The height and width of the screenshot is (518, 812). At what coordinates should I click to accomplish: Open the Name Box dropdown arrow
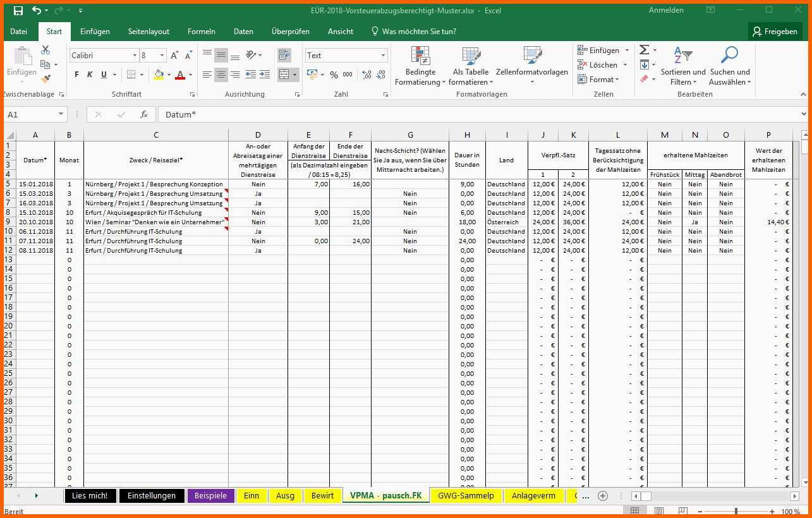click(x=61, y=114)
